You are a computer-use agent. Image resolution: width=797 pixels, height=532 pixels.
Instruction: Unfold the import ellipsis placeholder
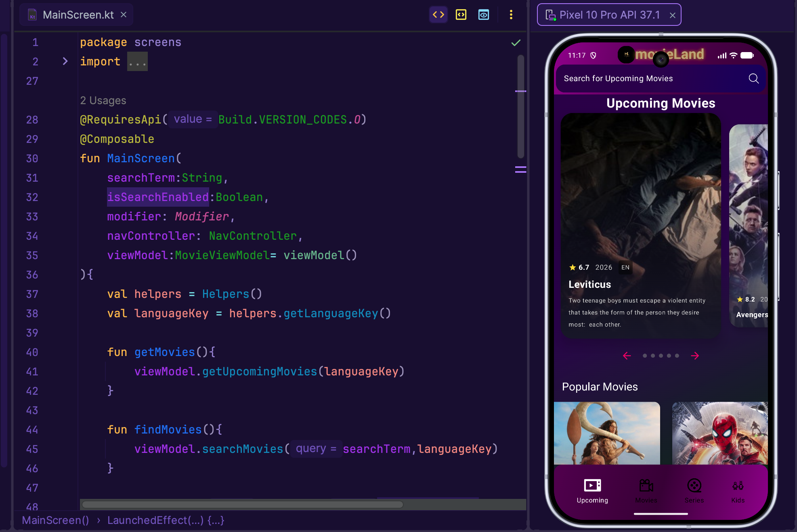(x=137, y=62)
